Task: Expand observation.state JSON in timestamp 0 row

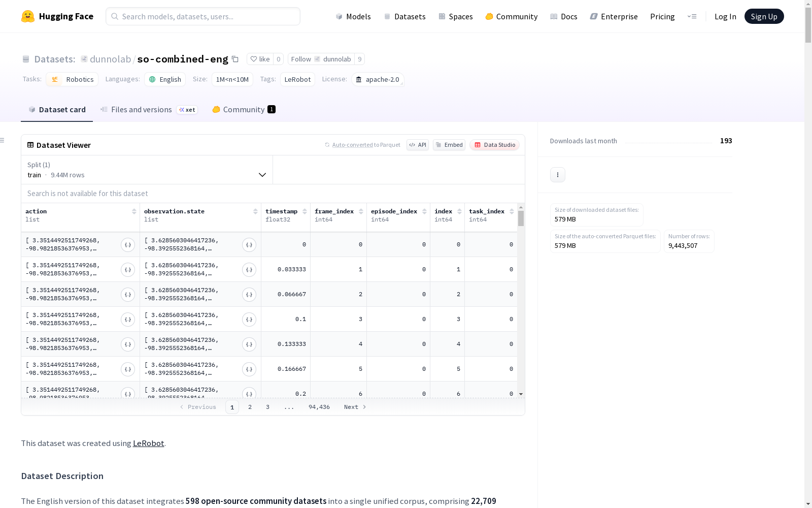Action: pos(249,245)
